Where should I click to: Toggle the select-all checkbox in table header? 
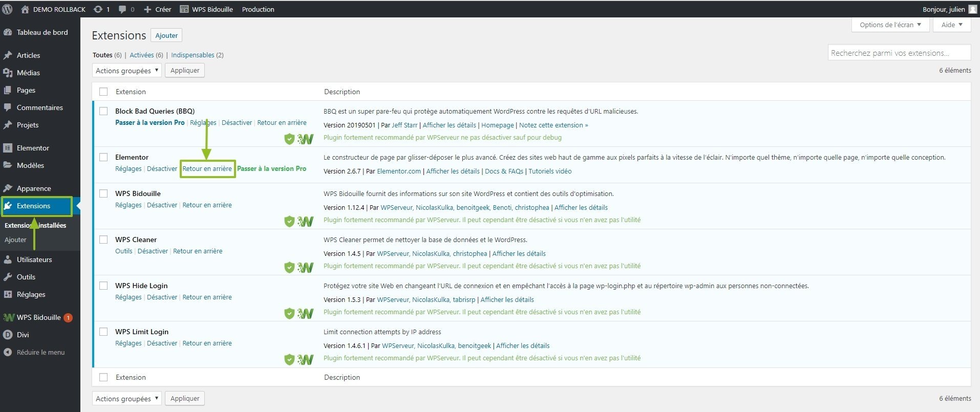tap(103, 92)
